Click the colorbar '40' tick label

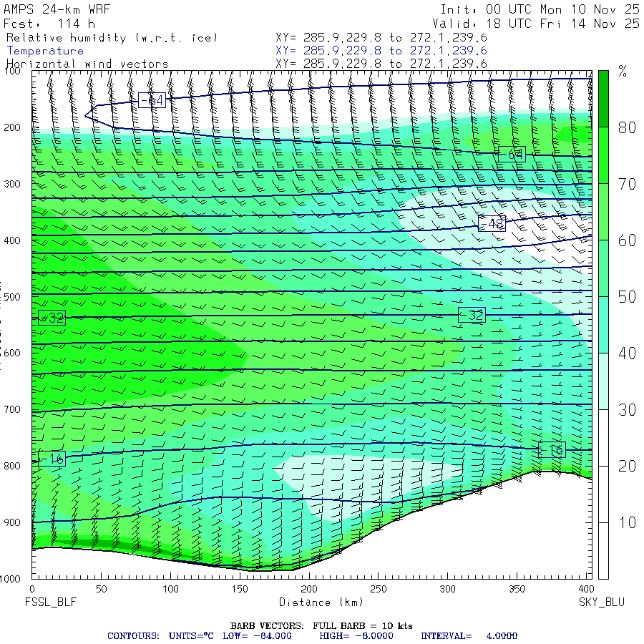(627, 353)
